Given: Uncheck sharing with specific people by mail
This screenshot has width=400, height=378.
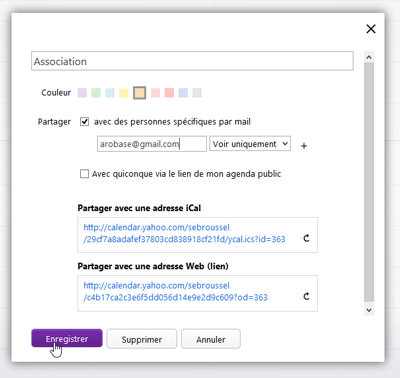Looking at the screenshot, I should (x=84, y=122).
